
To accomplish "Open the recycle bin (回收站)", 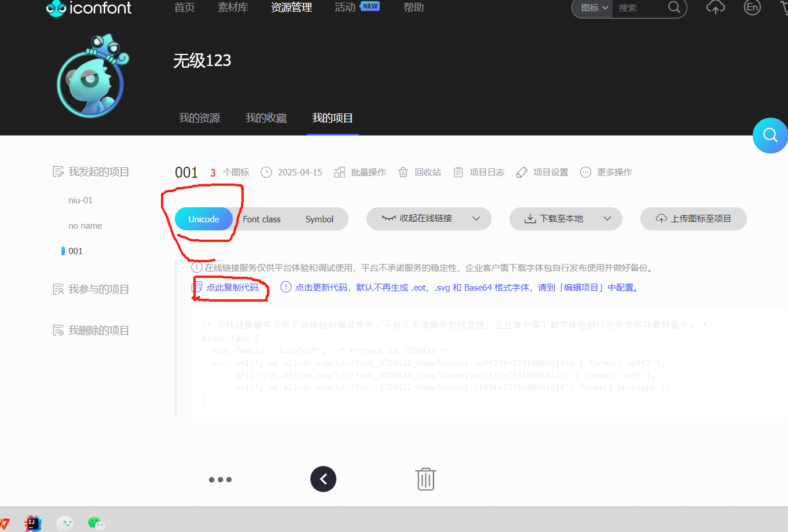I will [420, 173].
